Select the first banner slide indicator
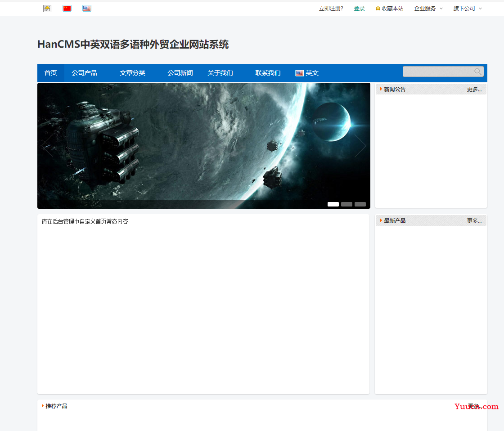The image size is (504, 431). click(x=333, y=204)
